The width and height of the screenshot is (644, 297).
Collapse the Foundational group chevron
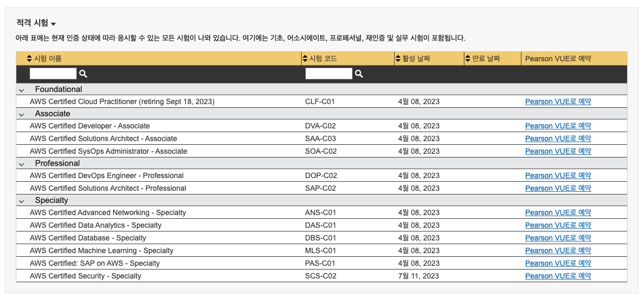tap(22, 90)
